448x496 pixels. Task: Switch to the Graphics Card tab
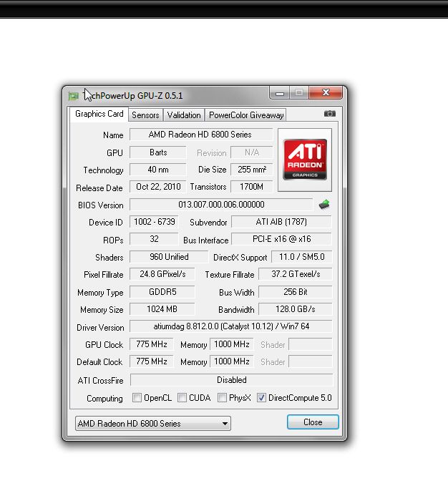click(99, 114)
